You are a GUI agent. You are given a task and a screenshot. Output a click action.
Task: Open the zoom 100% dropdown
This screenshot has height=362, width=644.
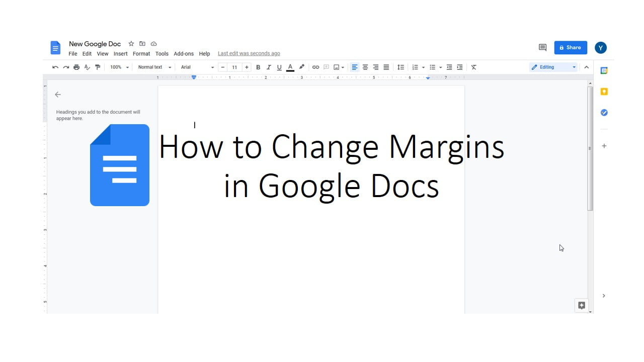120,67
